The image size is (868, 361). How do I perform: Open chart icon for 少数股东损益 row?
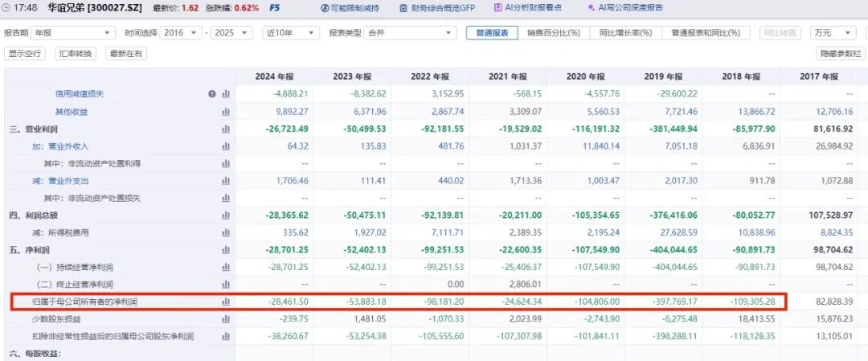225,319
